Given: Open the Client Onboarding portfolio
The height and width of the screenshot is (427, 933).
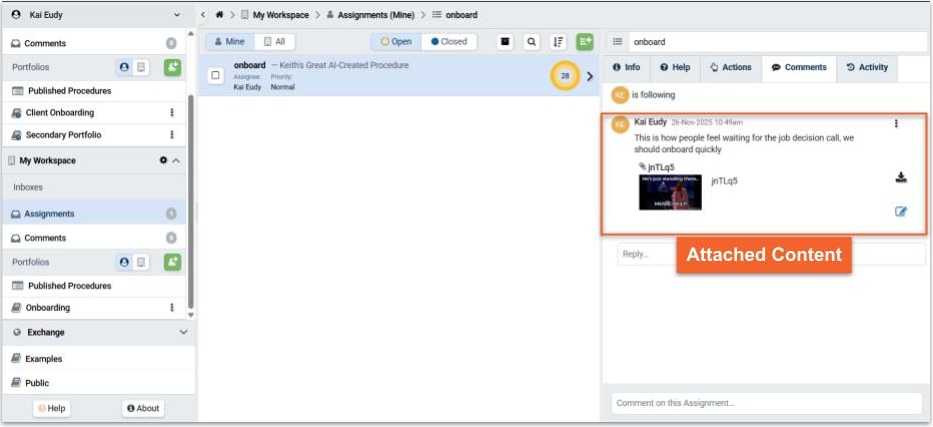Looking at the screenshot, I should (x=60, y=112).
